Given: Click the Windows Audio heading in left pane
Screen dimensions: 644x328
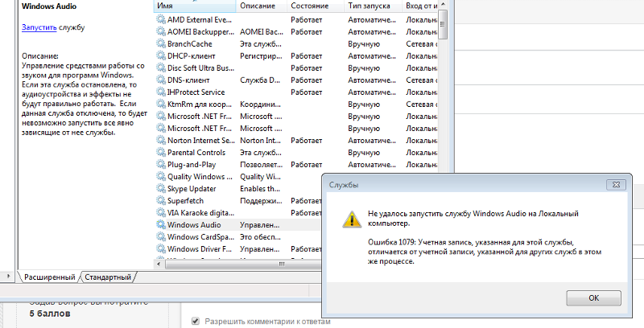Looking at the screenshot, I should tap(49, 6).
